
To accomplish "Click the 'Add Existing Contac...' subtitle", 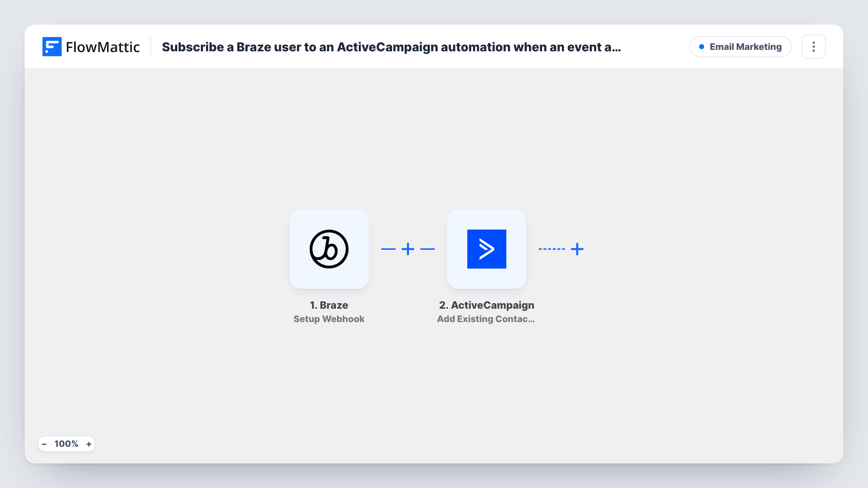I will [486, 319].
